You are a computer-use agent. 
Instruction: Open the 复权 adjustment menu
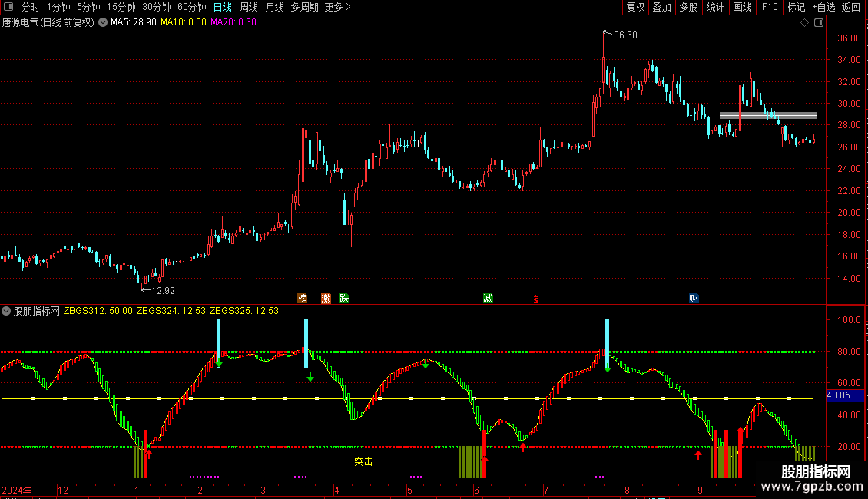pos(635,7)
